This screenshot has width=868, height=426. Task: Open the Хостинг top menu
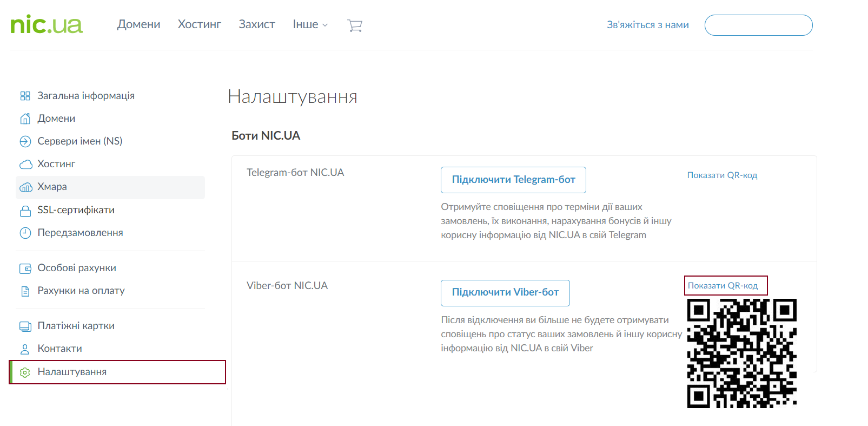[199, 25]
